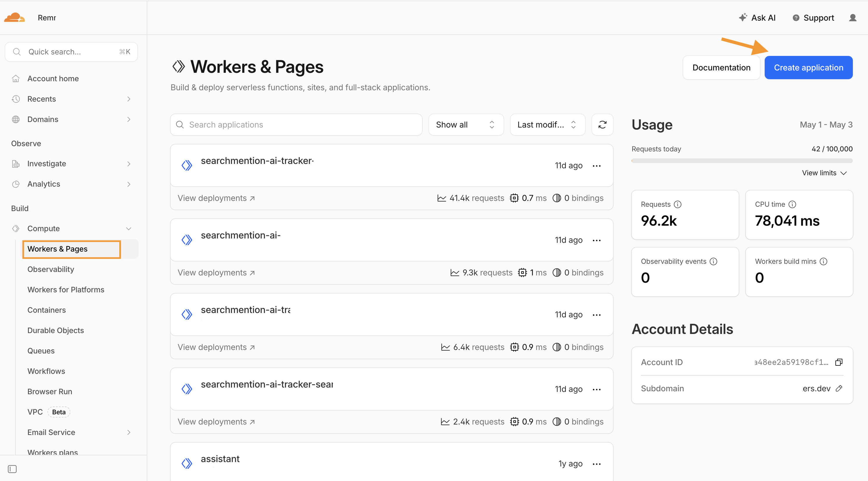Expand the Email Service submenu chevron

128,432
